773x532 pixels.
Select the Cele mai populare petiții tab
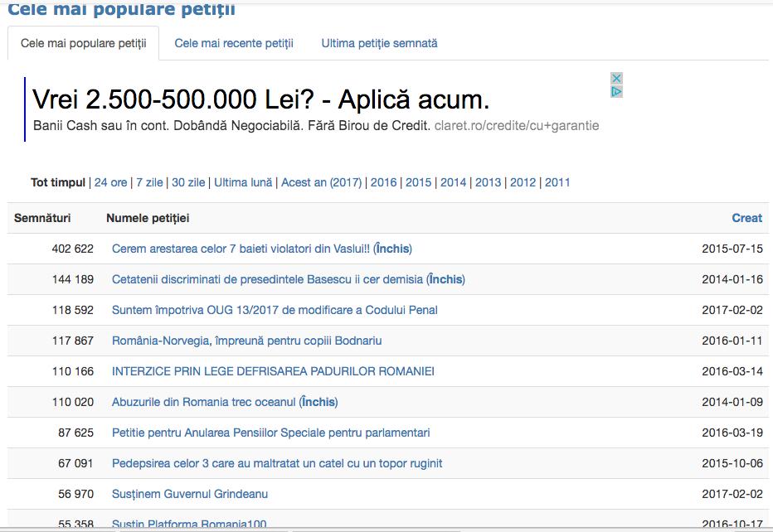coord(83,43)
